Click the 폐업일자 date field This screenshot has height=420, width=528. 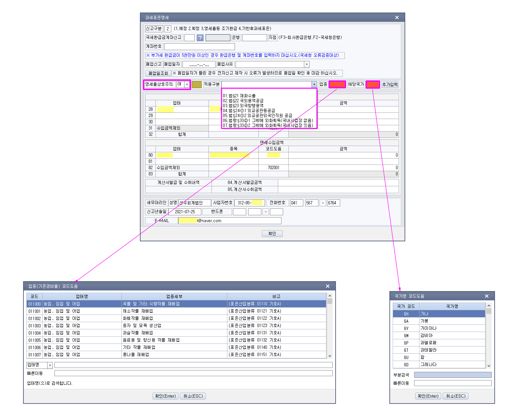click(x=199, y=64)
